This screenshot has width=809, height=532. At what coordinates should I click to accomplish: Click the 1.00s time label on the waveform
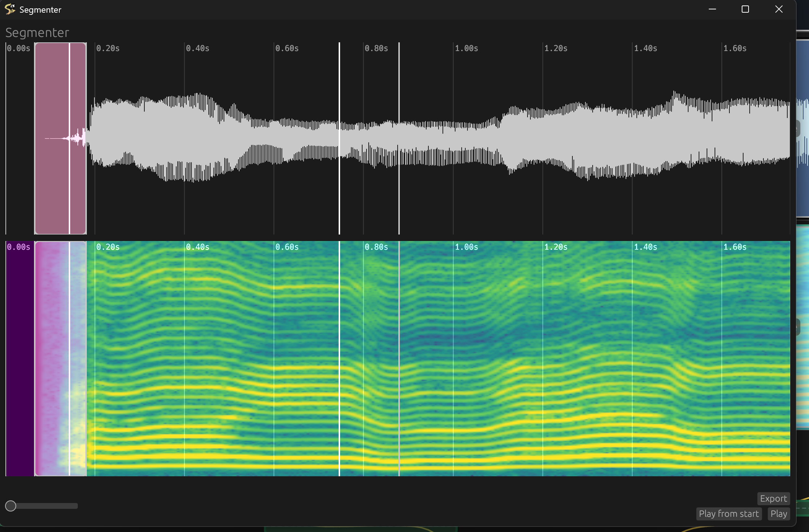(466, 48)
